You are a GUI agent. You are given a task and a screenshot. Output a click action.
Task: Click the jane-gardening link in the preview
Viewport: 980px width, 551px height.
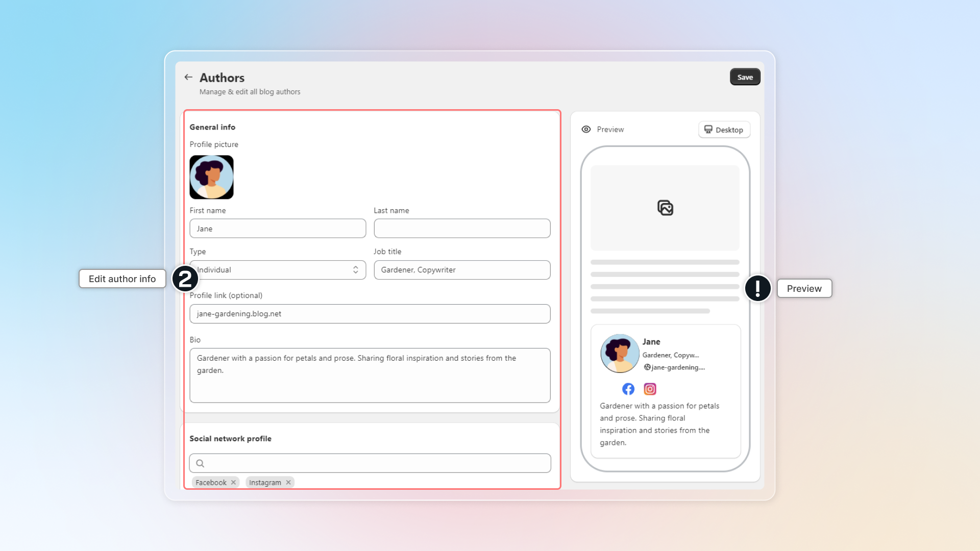pos(677,367)
